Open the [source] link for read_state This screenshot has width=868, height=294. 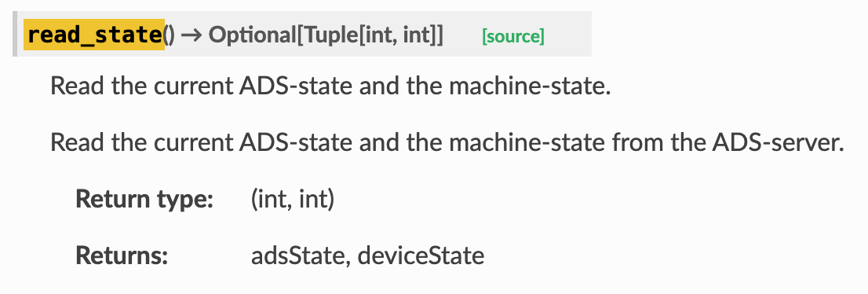[x=513, y=37]
